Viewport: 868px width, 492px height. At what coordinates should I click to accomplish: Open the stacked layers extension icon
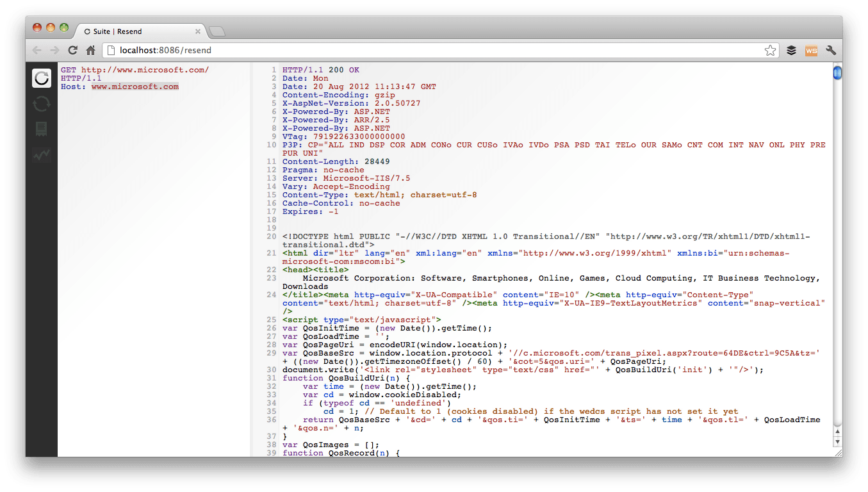792,50
